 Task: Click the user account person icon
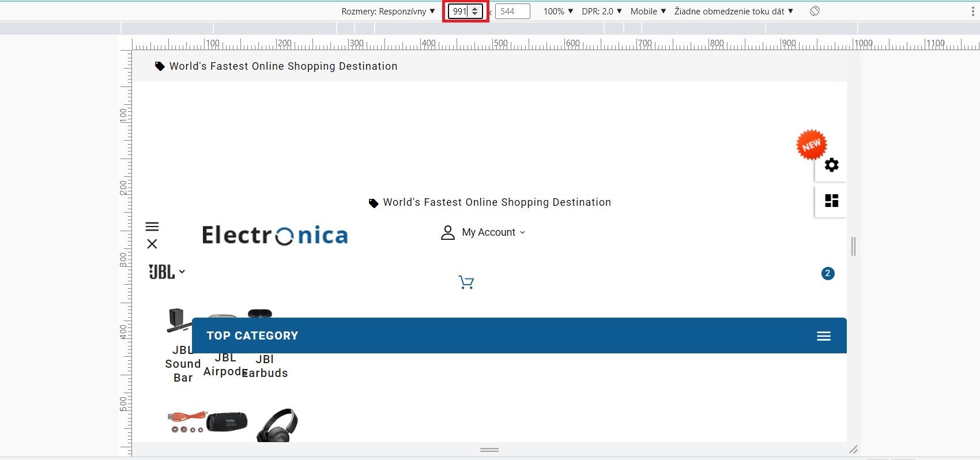[448, 232]
